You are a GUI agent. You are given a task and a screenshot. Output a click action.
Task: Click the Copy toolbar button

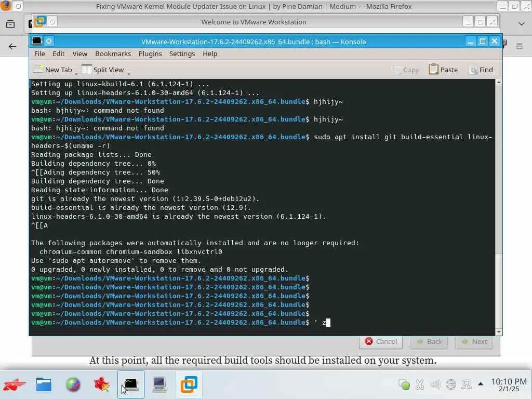point(406,70)
